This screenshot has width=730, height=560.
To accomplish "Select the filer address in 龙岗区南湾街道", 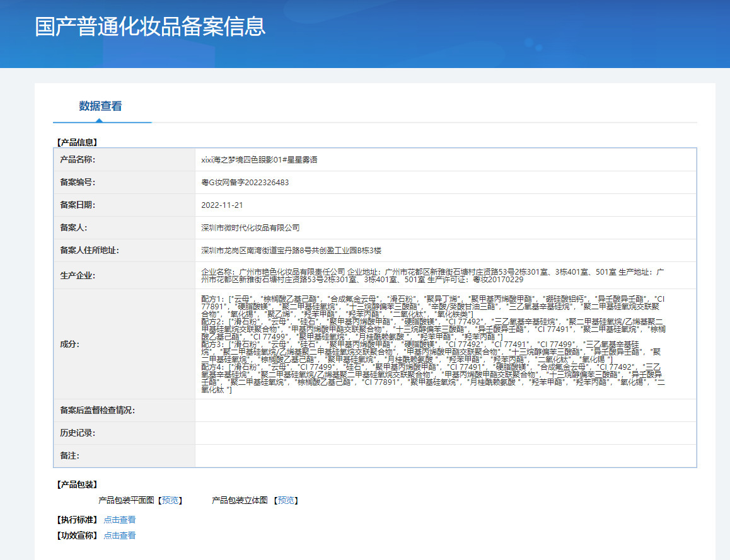I will point(291,251).
